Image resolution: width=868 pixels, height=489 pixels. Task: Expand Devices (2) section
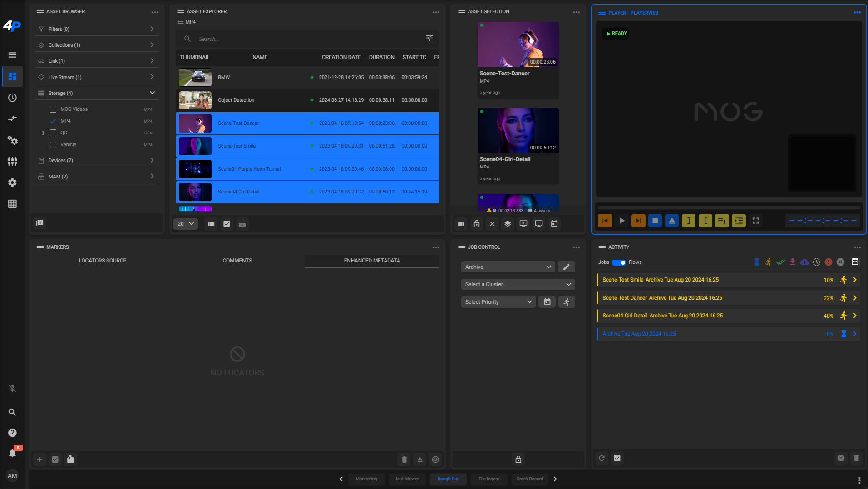coord(97,160)
